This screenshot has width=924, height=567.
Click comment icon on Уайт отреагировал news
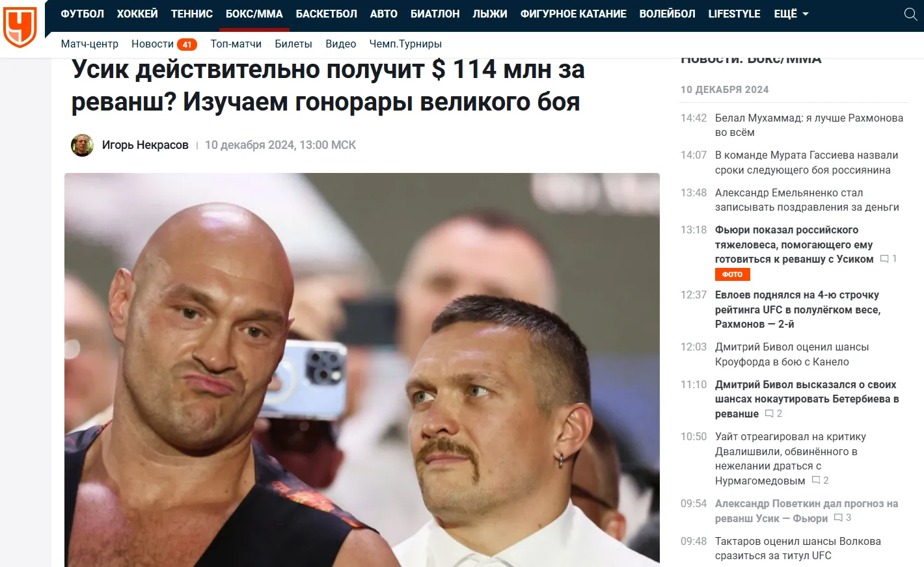[816, 481]
